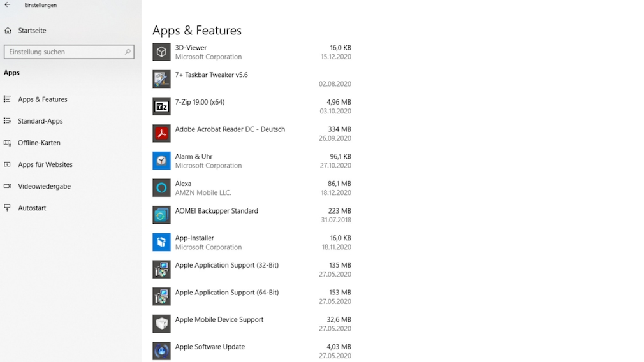Click the Apple Mobile Device Support icon
The height and width of the screenshot is (362, 644).
(161, 324)
